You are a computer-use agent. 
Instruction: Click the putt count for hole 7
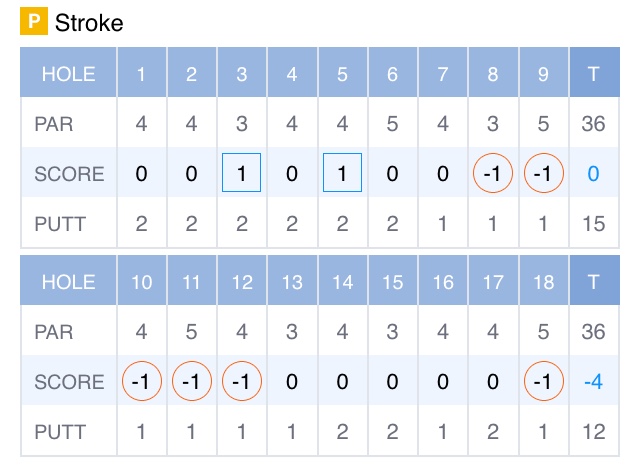pos(442,224)
